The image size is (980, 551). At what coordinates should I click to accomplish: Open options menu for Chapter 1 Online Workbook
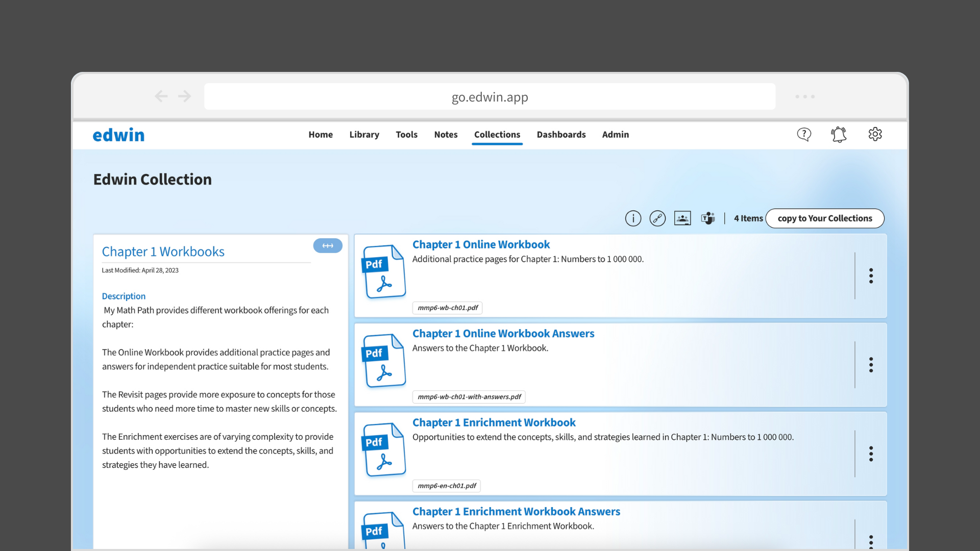(x=871, y=276)
